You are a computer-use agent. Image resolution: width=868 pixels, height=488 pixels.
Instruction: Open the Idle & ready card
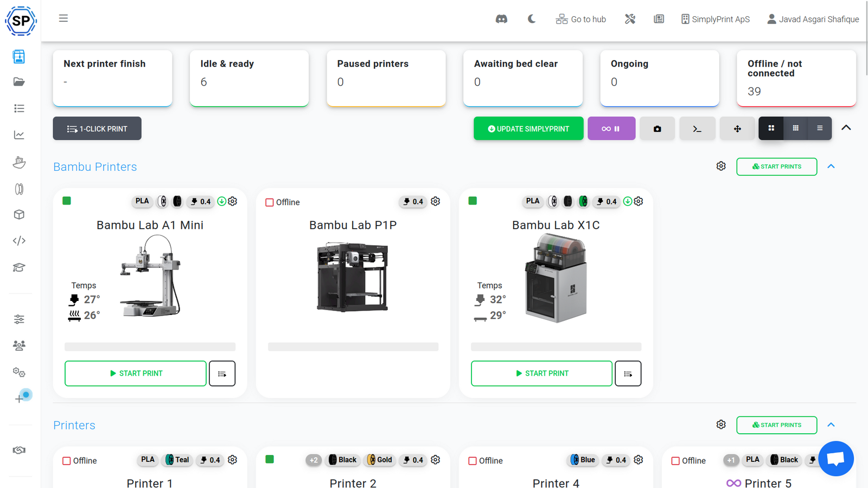point(250,79)
